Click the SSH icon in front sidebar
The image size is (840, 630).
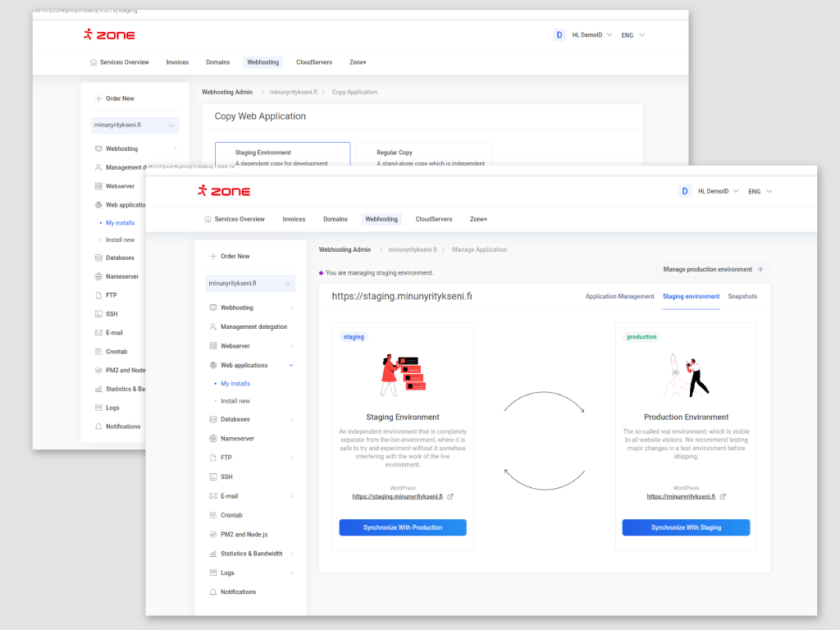point(213,477)
